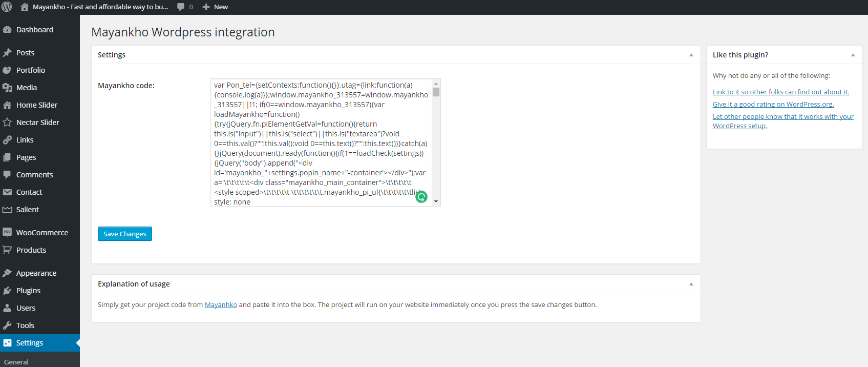868x367 pixels.
Task: Click the WooCommerce icon in sidebar
Action: pyautogui.click(x=7, y=232)
